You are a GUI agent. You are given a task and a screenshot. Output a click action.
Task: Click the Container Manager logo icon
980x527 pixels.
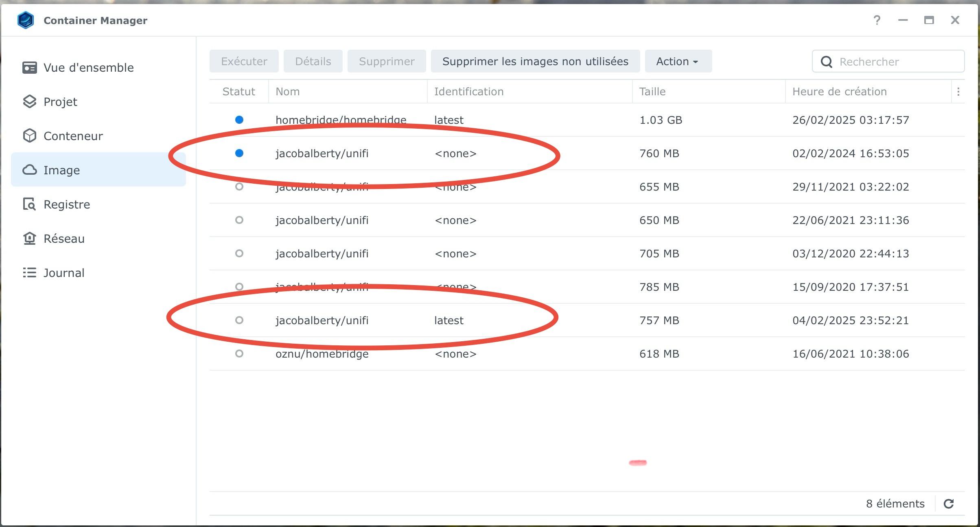pos(25,20)
